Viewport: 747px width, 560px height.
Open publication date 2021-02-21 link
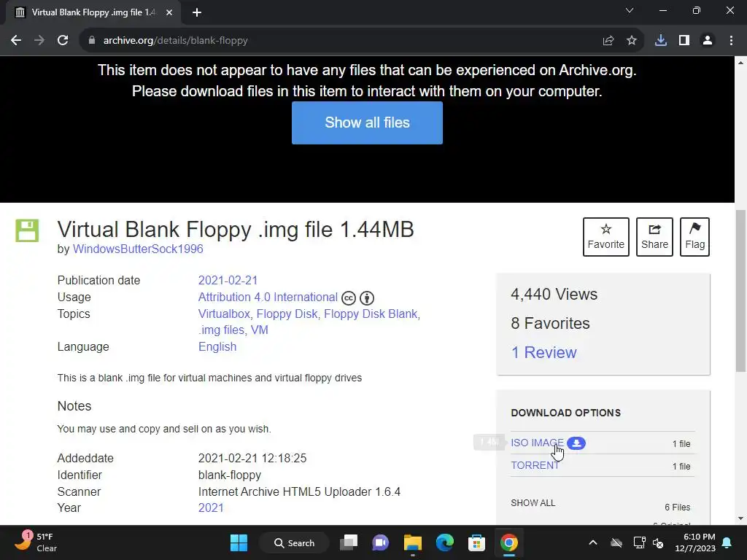coord(228,280)
